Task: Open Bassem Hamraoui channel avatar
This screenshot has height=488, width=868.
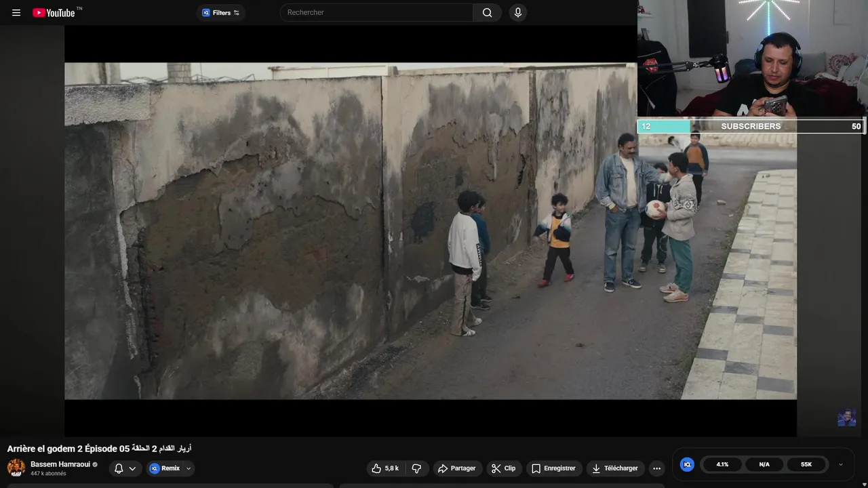Action: (16, 468)
